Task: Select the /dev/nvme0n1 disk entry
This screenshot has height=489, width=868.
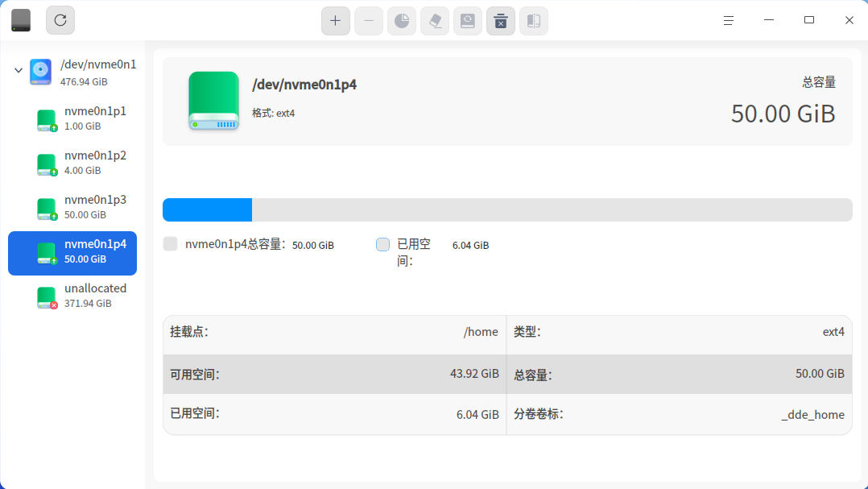Action: (x=72, y=72)
